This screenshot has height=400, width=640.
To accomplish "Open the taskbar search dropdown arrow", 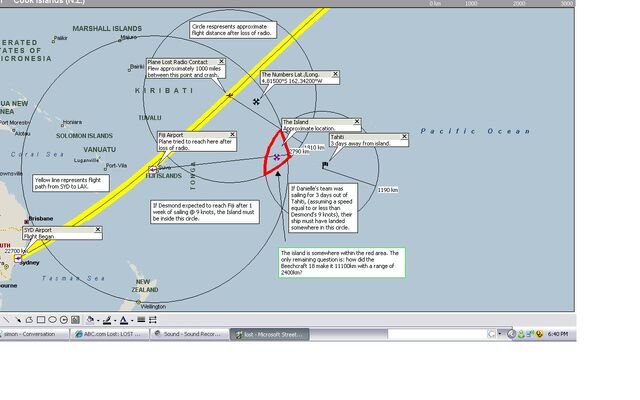I will pyautogui.click(x=499, y=334).
